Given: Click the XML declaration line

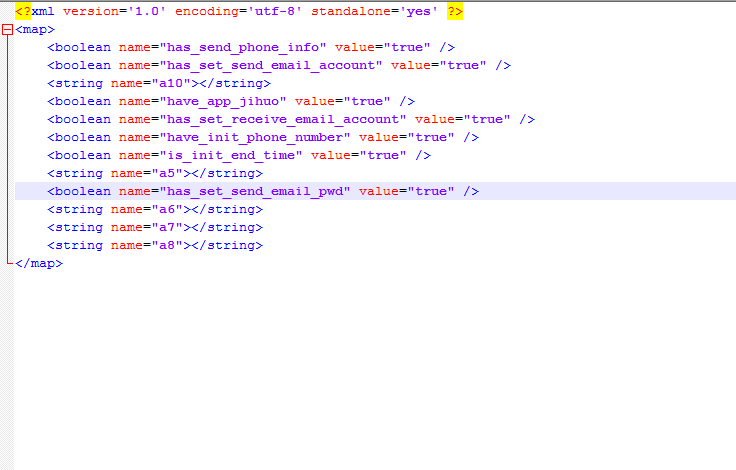Looking at the screenshot, I should click(239, 11).
